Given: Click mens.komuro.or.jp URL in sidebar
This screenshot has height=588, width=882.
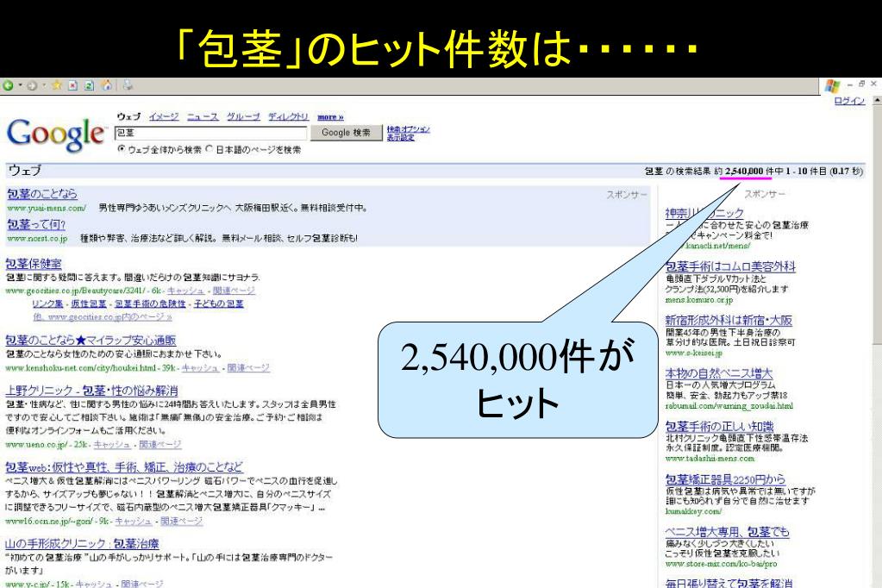Looking at the screenshot, I should (699, 300).
